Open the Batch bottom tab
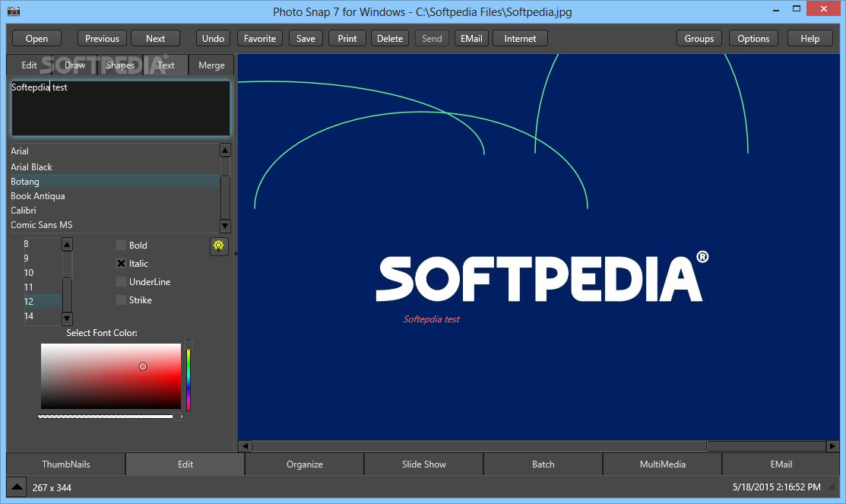846x504 pixels. pyautogui.click(x=543, y=464)
